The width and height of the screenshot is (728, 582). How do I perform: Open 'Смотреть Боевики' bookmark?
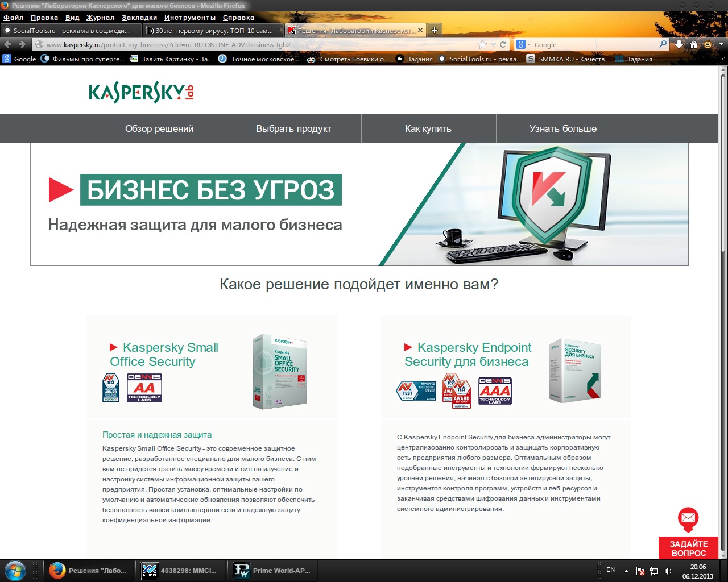coord(348,59)
